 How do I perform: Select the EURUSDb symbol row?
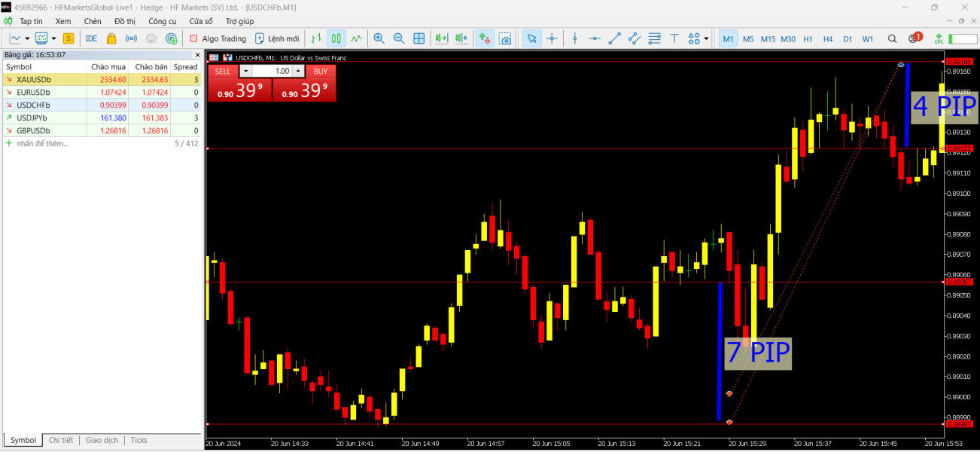pos(102,92)
